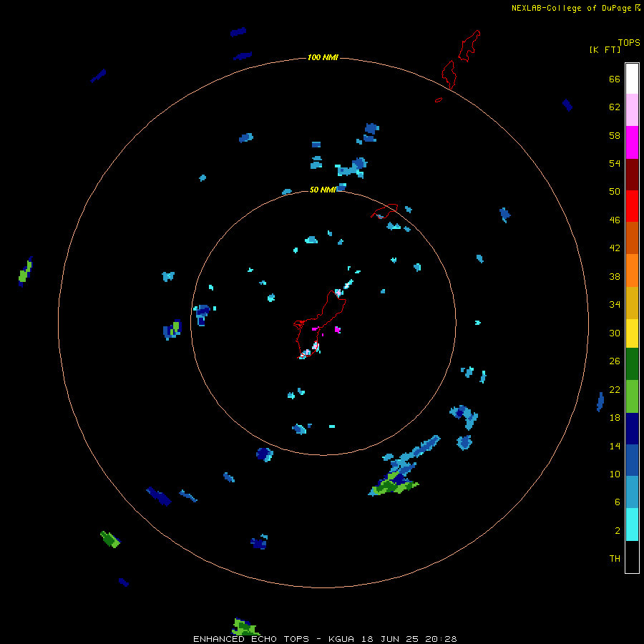Click the '62' legend value

coord(615,107)
